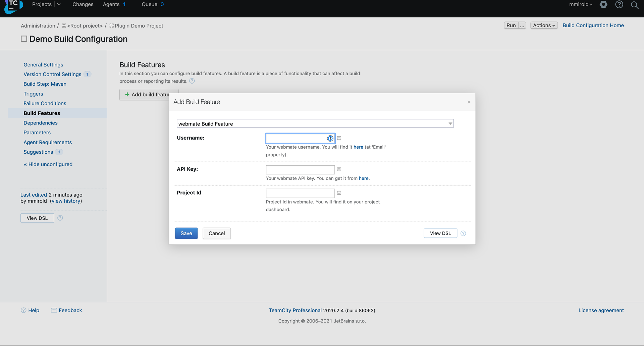The image size is (644, 346).
Task: Open the Actions dropdown
Action: tap(544, 26)
